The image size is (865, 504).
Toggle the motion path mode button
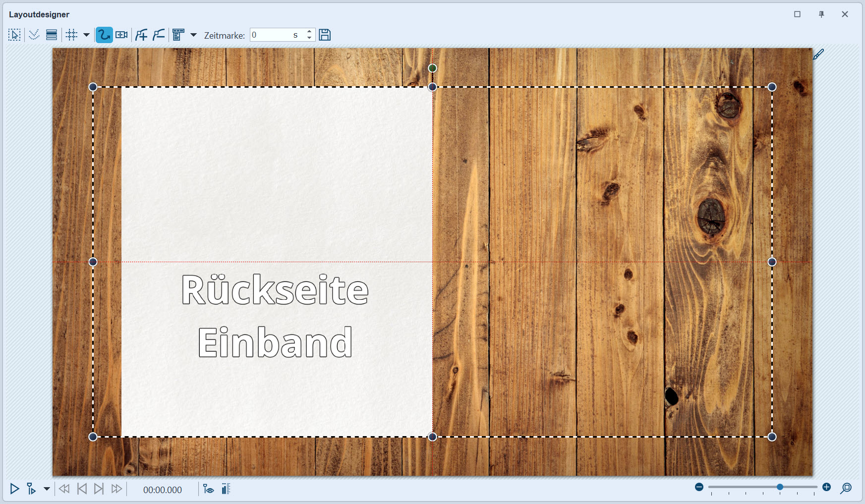104,35
